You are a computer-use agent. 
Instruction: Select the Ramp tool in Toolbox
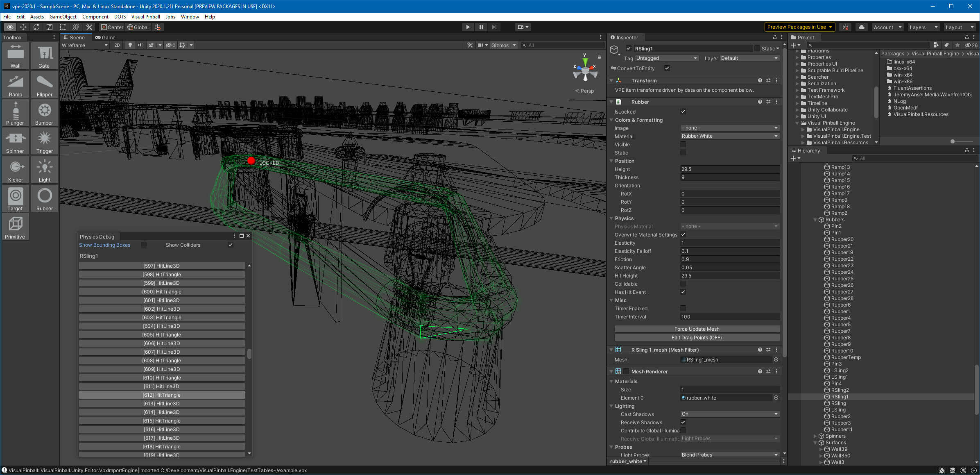(x=16, y=85)
